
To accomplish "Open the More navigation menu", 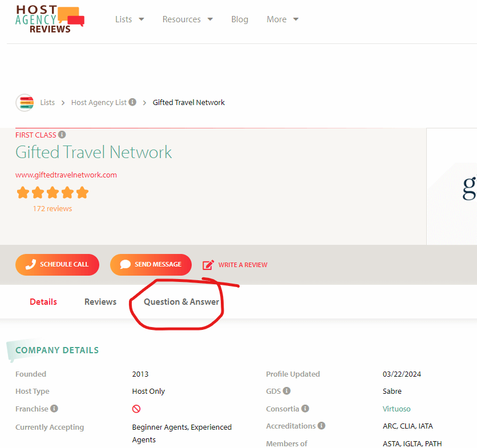I will pos(277,19).
